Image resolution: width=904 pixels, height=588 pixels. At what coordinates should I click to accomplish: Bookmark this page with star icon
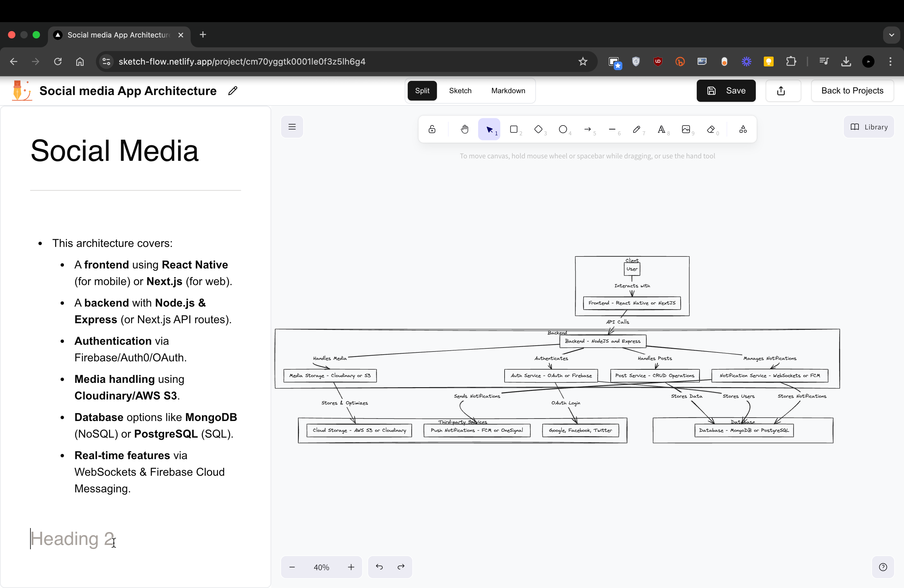(x=583, y=62)
